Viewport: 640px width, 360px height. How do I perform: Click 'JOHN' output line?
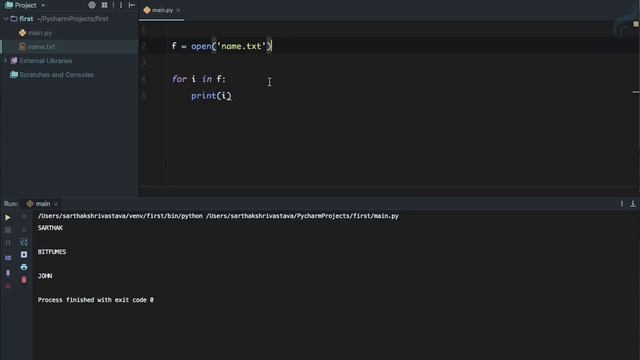[45, 276]
